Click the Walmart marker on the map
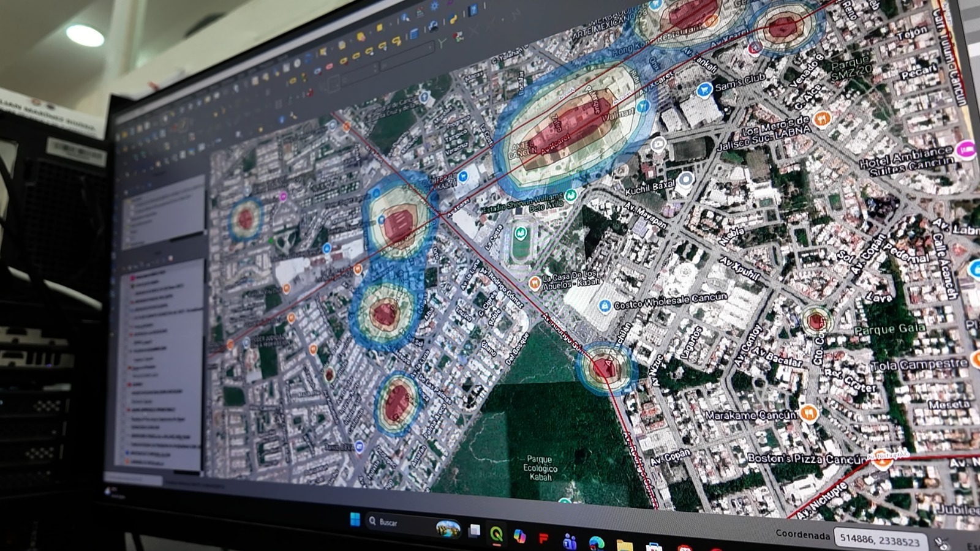 [643, 107]
